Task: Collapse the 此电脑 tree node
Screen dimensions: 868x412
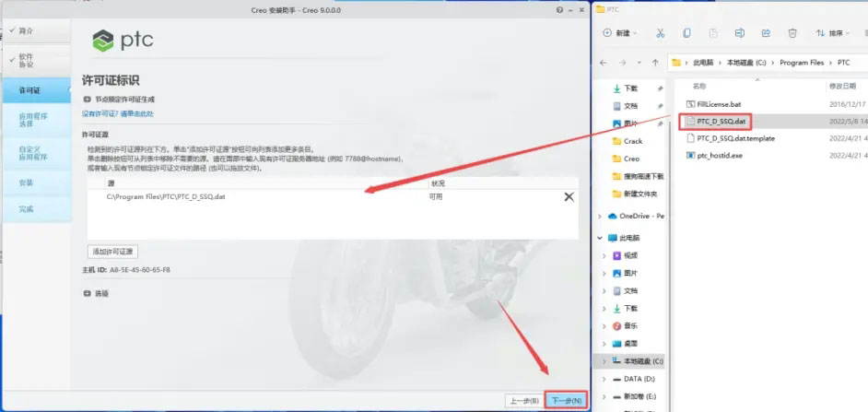Action: [600, 238]
